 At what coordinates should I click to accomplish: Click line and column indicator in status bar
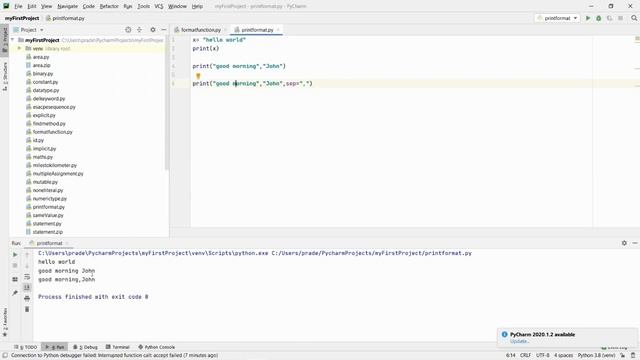[x=511, y=356]
